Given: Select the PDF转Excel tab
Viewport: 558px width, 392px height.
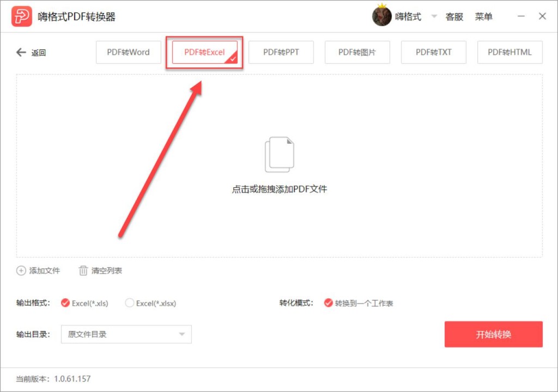Looking at the screenshot, I should (x=205, y=52).
